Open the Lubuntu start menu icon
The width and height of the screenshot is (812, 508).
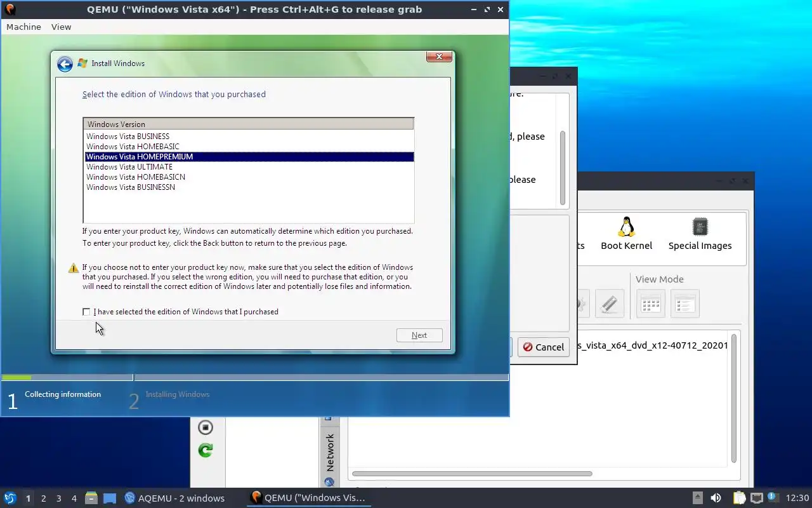tap(10, 498)
